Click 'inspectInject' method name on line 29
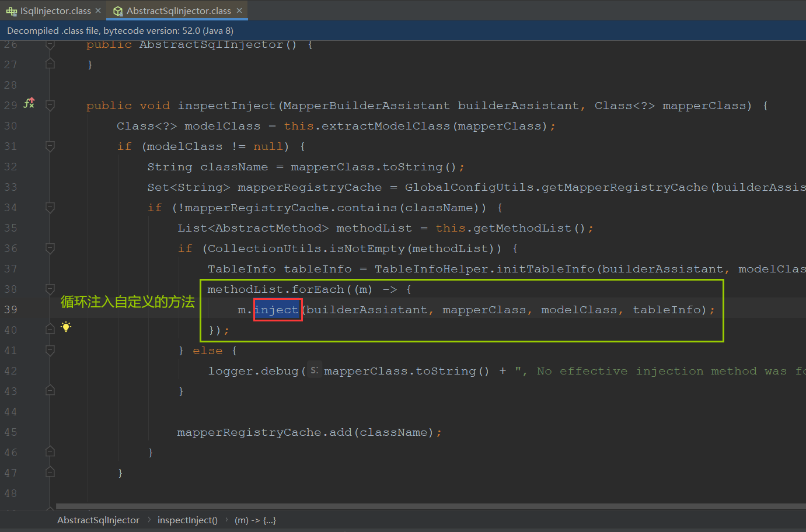 [226, 106]
